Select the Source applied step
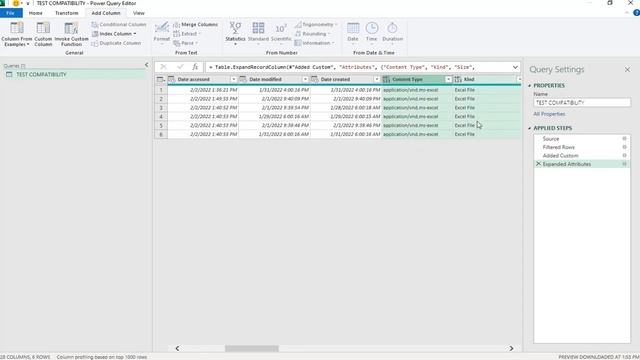This screenshot has height=360, width=640. pyautogui.click(x=551, y=139)
